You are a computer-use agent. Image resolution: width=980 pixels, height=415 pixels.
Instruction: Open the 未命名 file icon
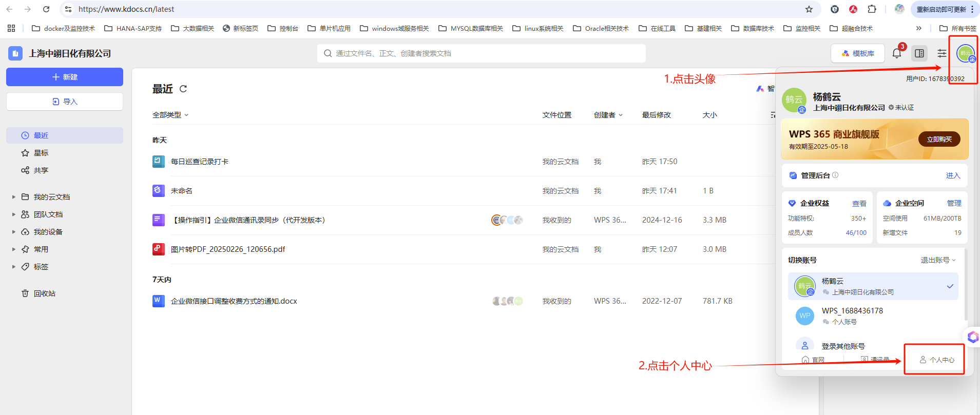point(159,191)
